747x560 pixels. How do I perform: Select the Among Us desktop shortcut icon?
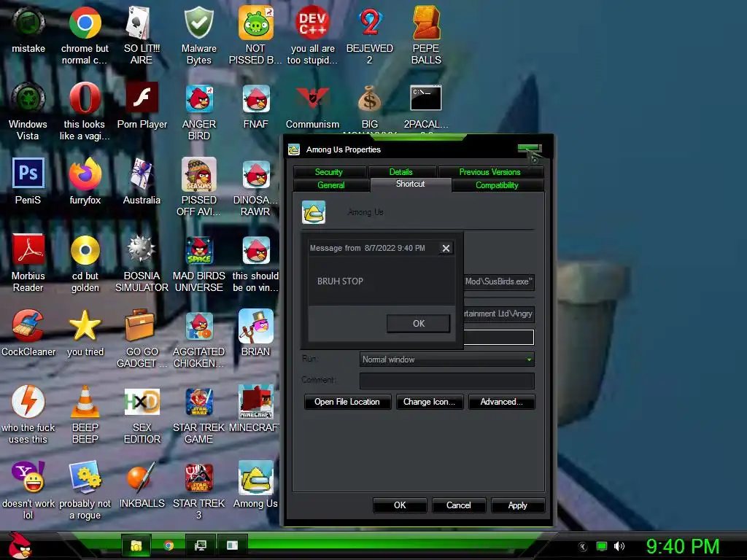coord(256,478)
